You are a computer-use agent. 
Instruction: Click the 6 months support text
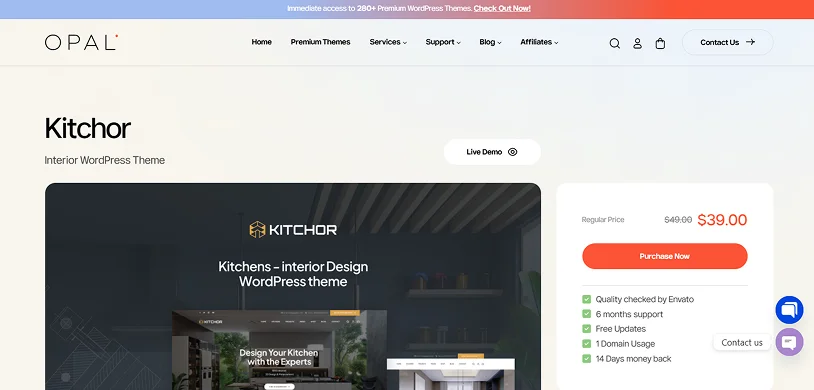[x=629, y=314]
